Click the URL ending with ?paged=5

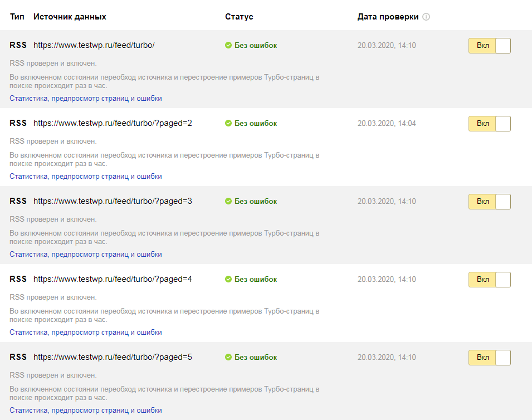tap(113, 357)
